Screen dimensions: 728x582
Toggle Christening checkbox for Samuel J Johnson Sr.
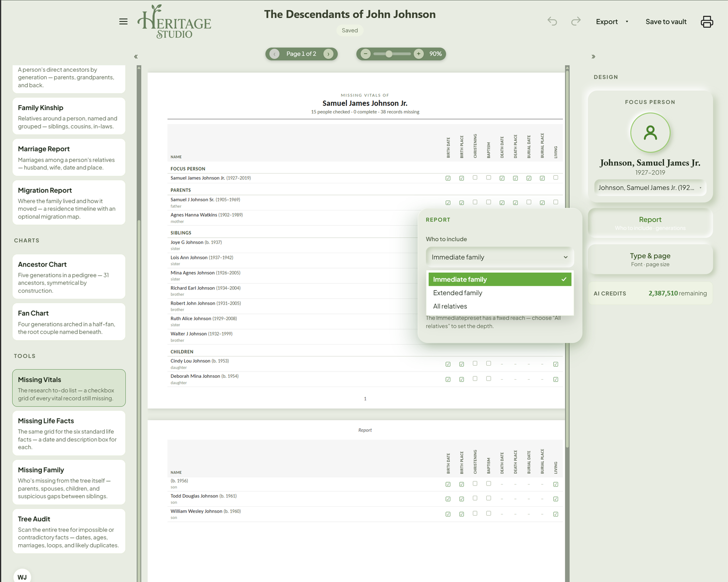pos(475,202)
